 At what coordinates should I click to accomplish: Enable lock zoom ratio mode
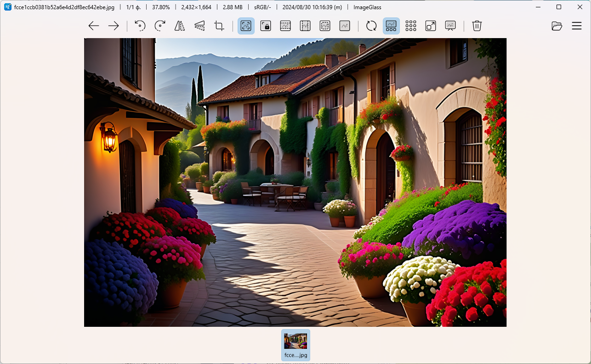(266, 26)
